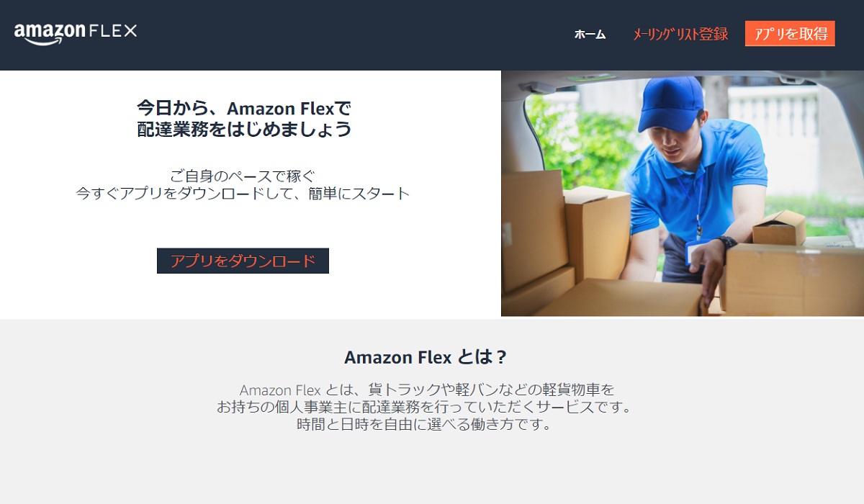Open the メーリングリスト登録 link

680,34
